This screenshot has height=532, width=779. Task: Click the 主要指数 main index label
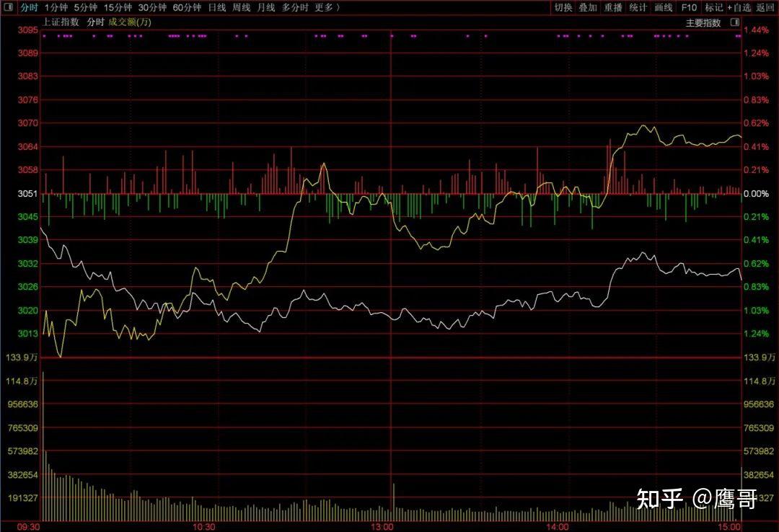[703, 23]
